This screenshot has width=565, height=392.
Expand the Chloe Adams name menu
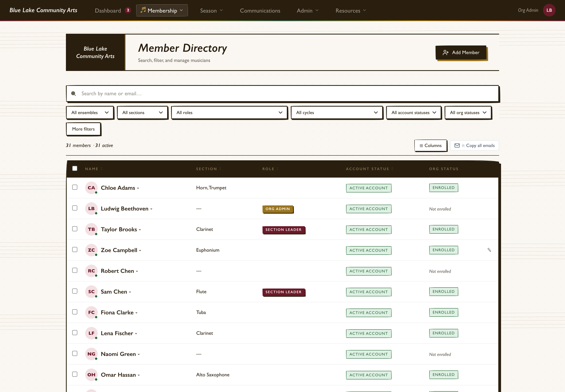[138, 188]
